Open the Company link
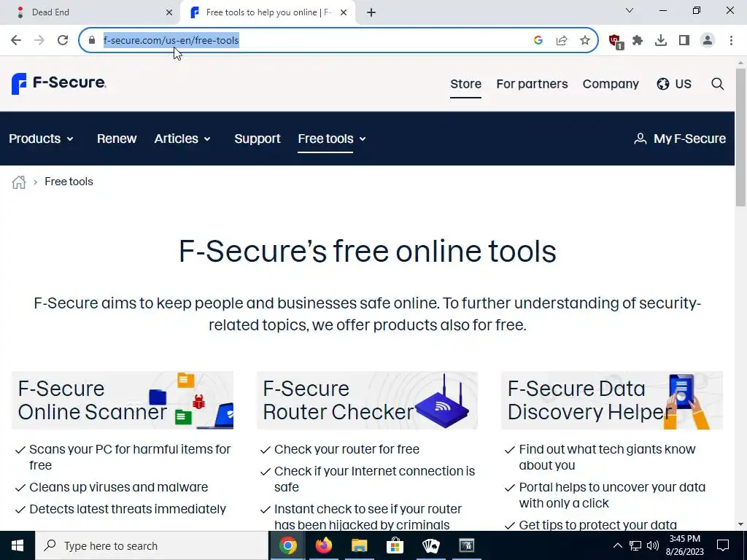The image size is (747, 560). (x=611, y=84)
